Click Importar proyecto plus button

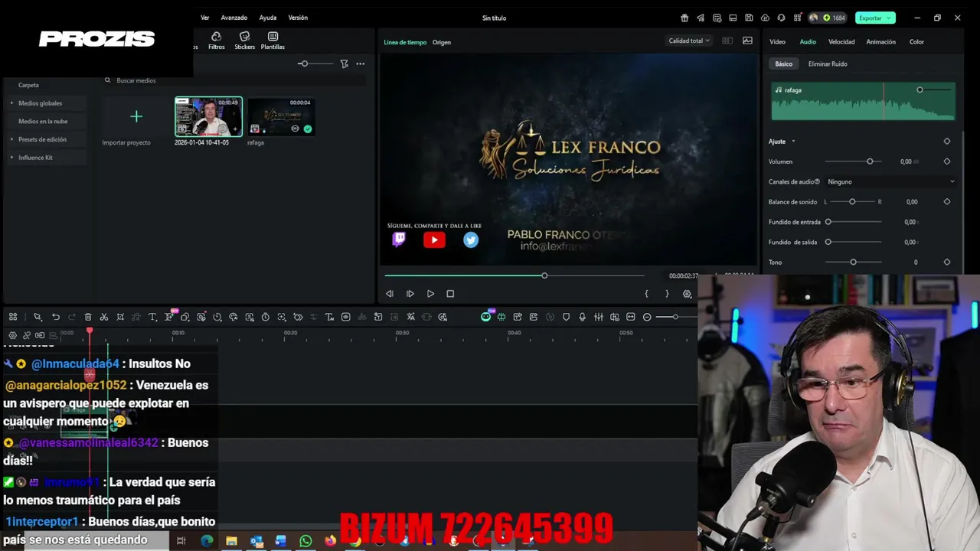(136, 116)
